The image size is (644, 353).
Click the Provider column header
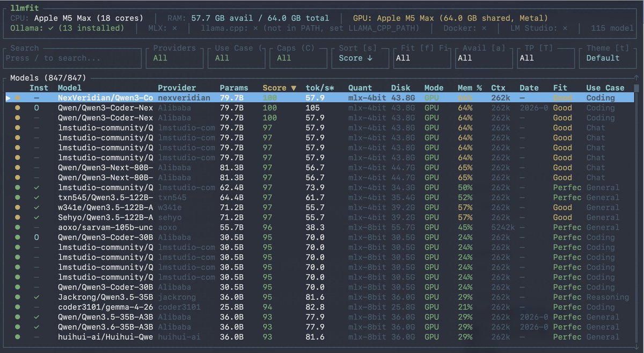(177, 88)
